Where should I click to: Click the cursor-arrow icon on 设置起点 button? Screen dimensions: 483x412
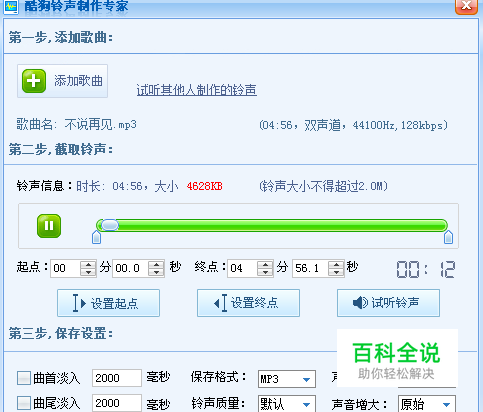coord(79,303)
